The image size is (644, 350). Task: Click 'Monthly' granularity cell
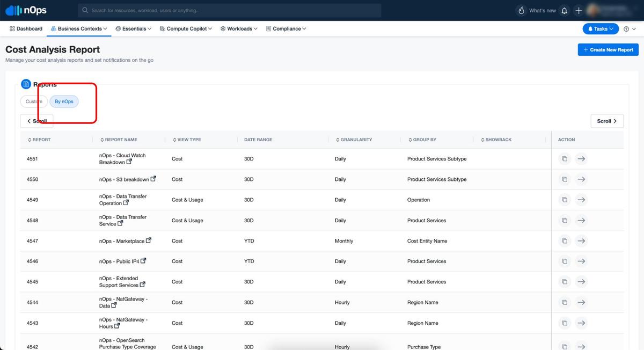pos(344,241)
